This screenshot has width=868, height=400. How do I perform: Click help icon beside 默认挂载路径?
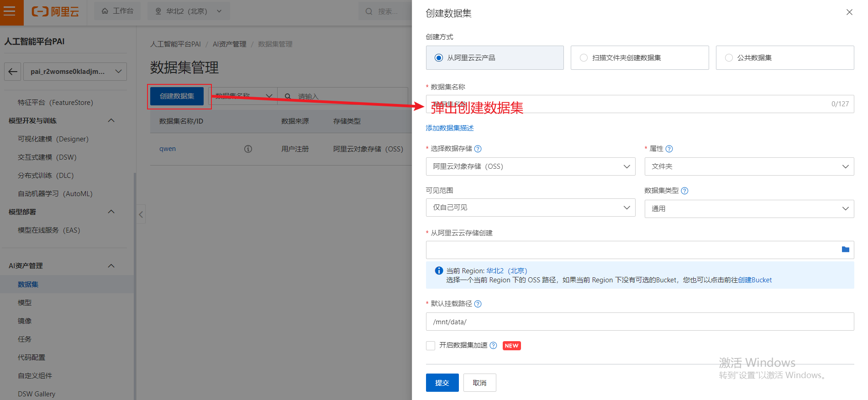(x=478, y=304)
